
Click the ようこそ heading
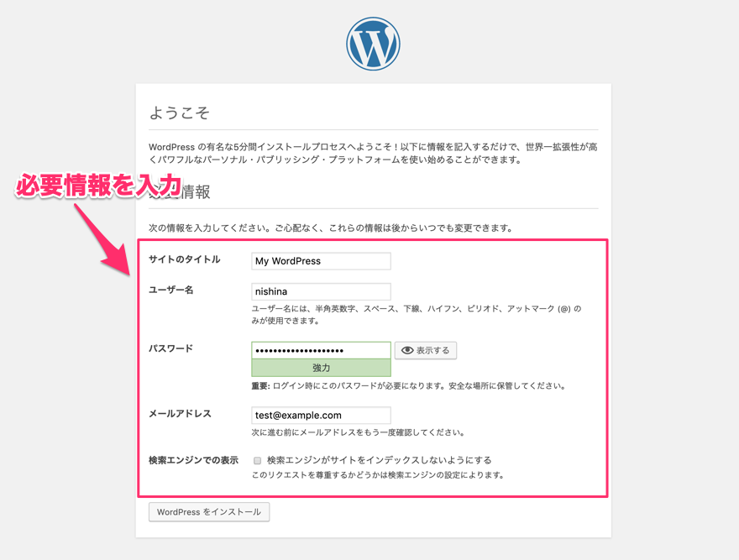click(179, 113)
